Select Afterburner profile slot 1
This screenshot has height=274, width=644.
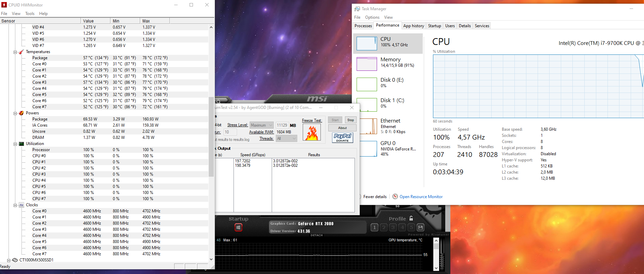tap(374, 227)
